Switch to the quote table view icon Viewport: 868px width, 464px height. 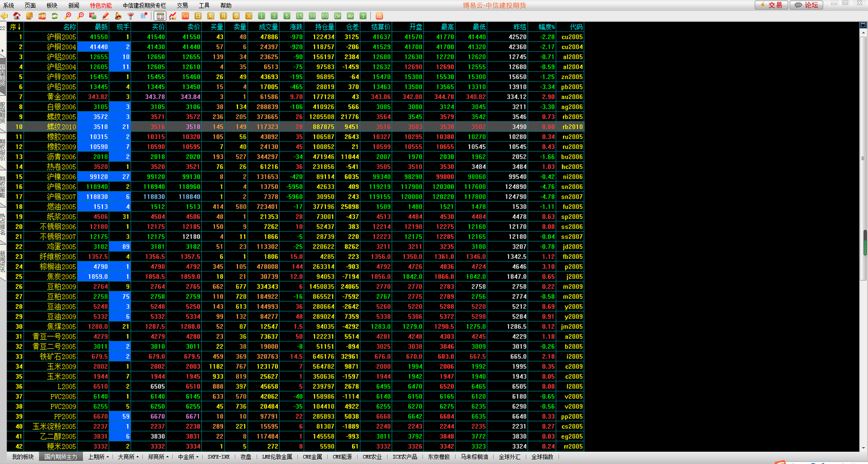click(x=160, y=16)
